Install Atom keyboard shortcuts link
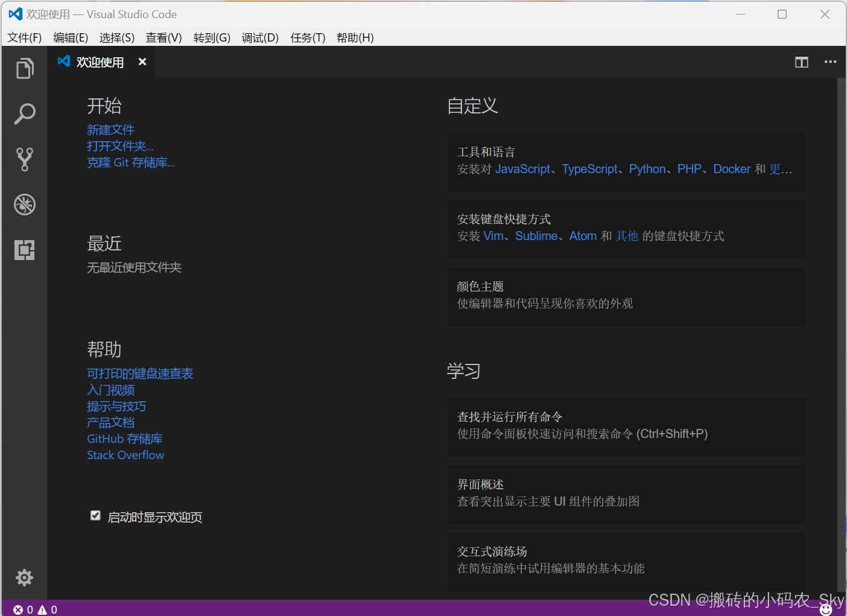 click(x=583, y=236)
